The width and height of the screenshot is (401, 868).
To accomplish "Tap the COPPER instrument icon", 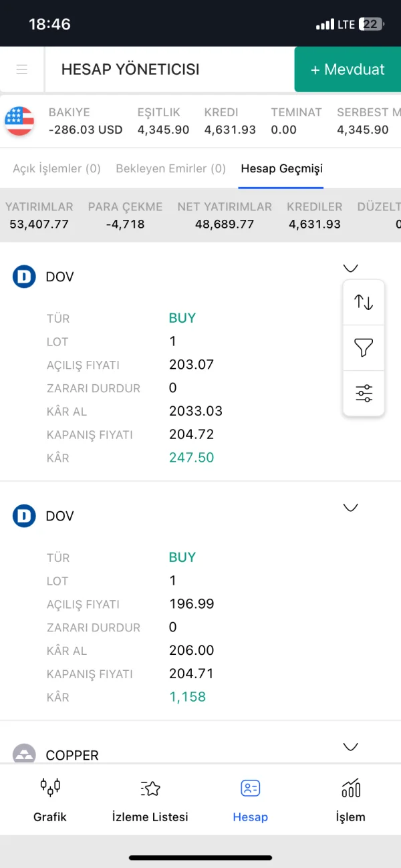I will 24,754.
